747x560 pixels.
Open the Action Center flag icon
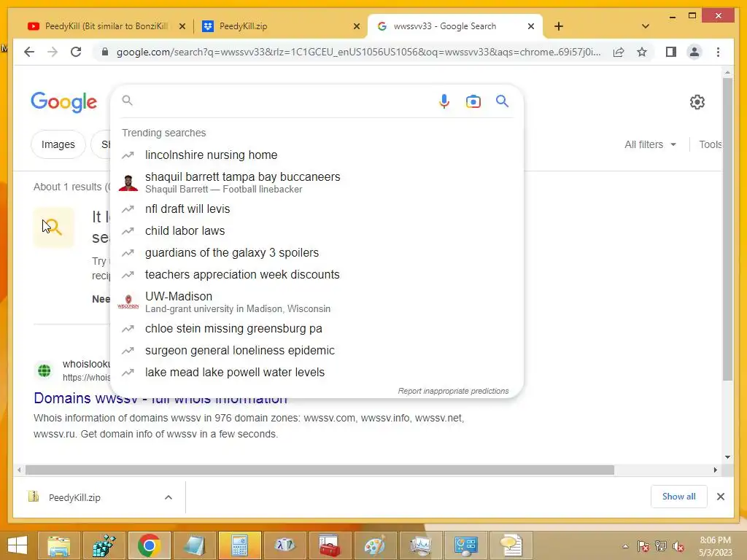pyautogui.click(x=643, y=546)
